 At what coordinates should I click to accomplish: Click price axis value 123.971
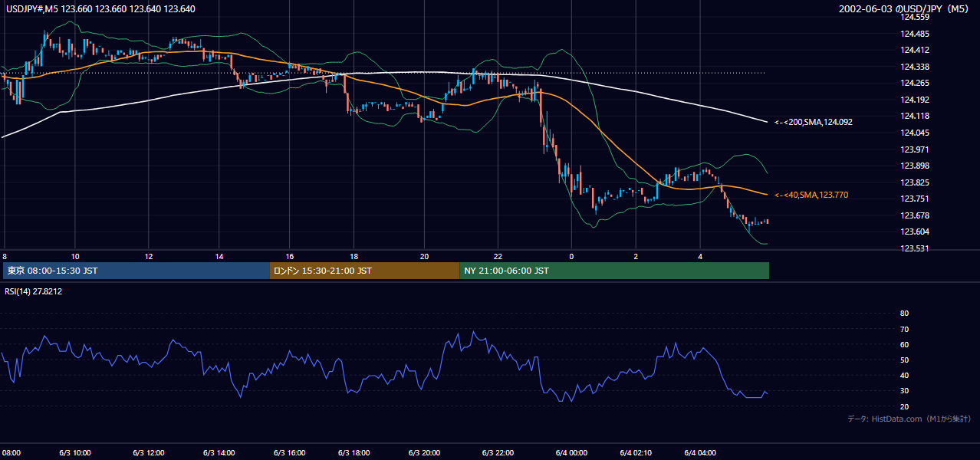point(914,149)
